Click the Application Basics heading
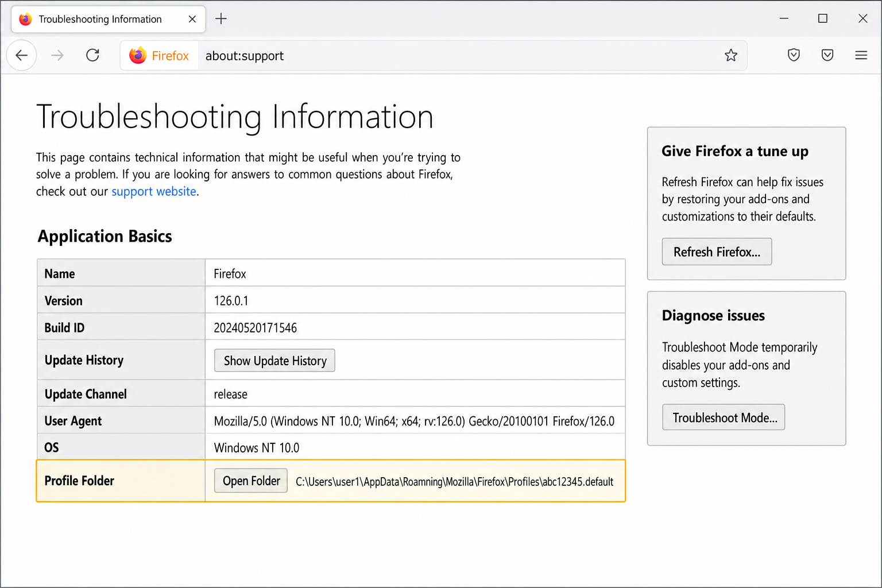Image resolution: width=882 pixels, height=588 pixels. coord(105,236)
